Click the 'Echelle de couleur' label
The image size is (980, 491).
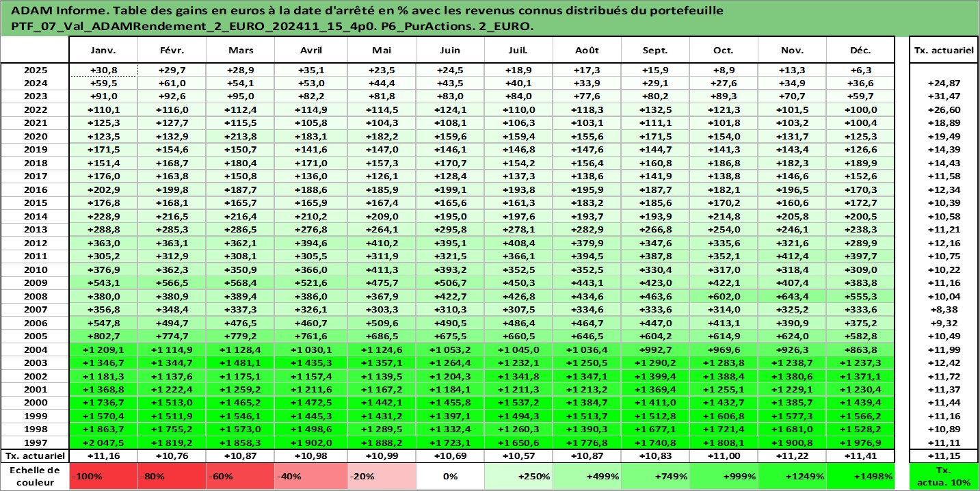(35, 476)
